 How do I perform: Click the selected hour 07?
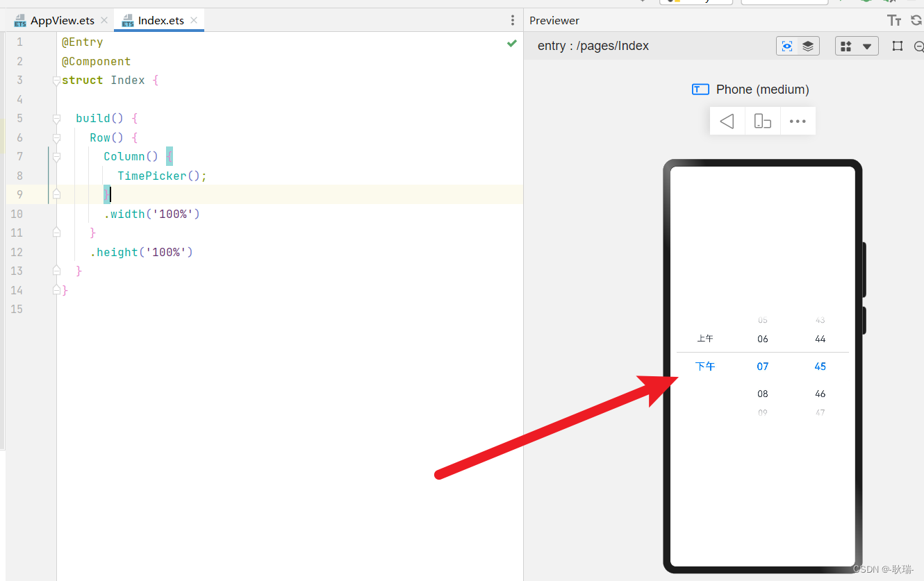pyautogui.click(x=763, y=367)
